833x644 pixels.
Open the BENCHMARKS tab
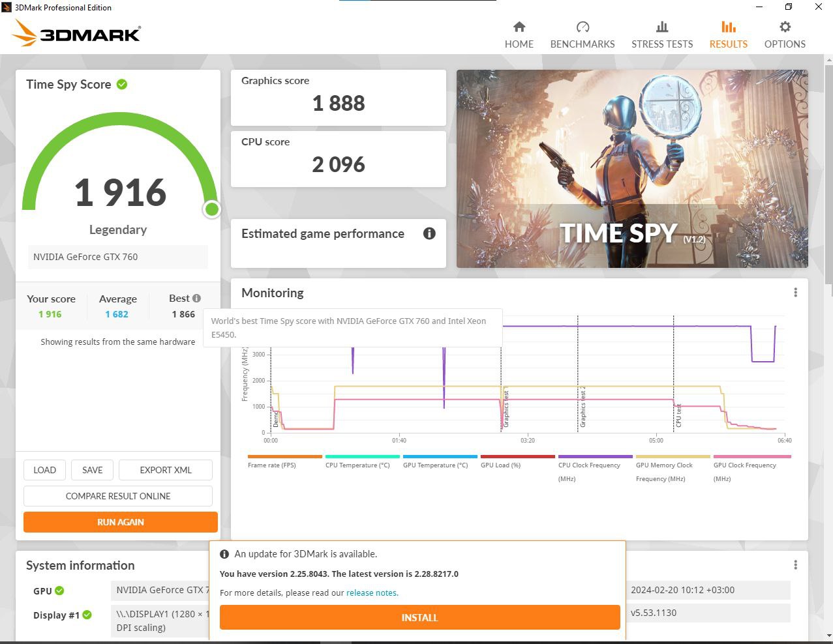(x=583, y=35)
